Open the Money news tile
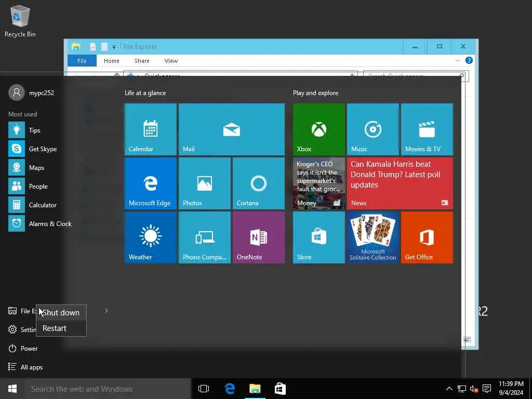 (318, 183)
